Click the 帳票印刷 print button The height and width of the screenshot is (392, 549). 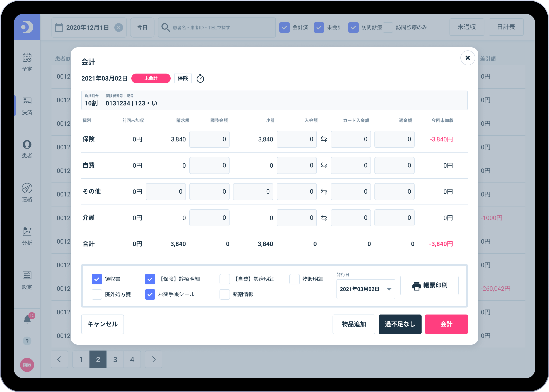[429, 285]
